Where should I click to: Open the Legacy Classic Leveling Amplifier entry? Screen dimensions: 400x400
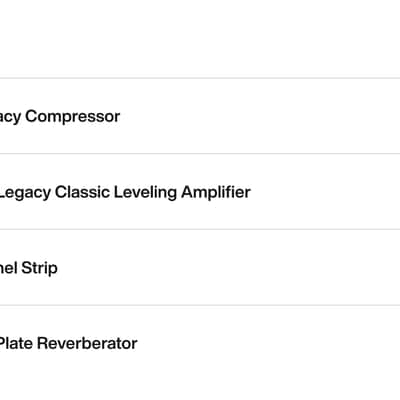pyautogui.click(x=200, y=192)
